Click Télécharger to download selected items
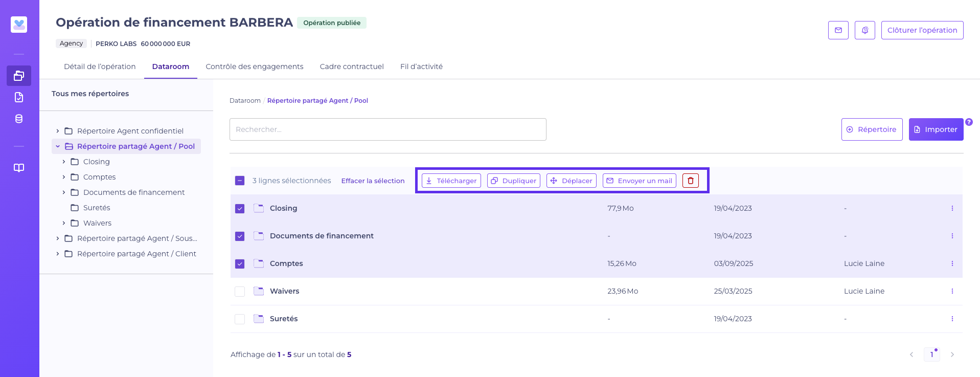The height and width of the screenshot is (377, 980). 451,181
